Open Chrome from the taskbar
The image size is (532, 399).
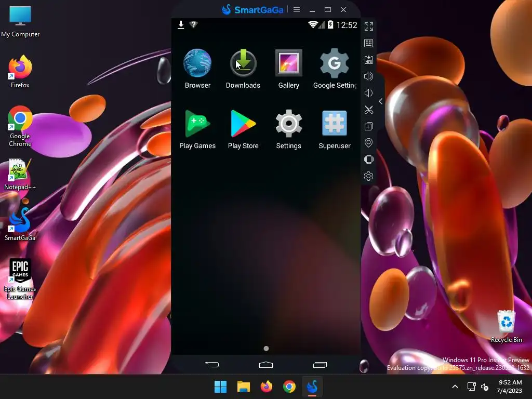click(x=289, y=387)
